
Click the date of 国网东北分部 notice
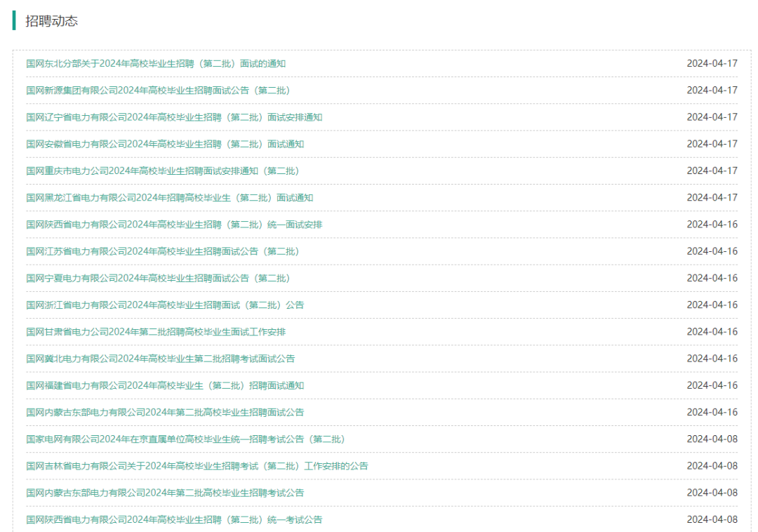pos(712,64)
